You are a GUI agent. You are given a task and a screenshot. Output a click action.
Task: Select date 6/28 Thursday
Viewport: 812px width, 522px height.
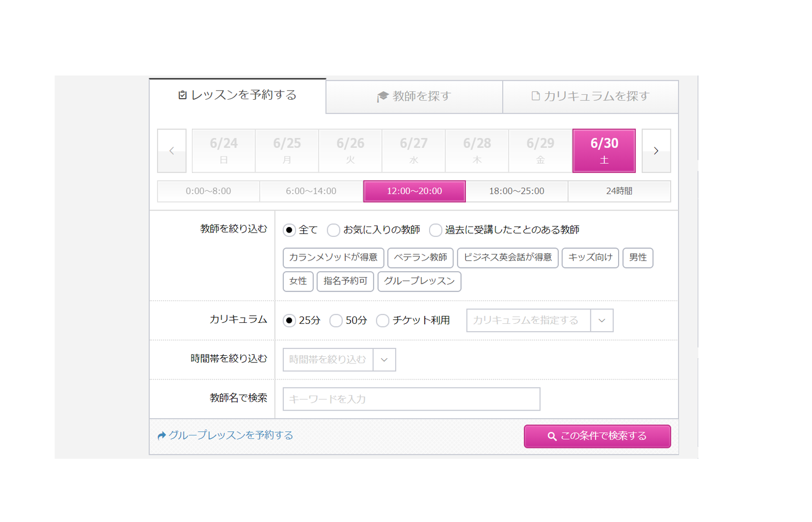[477, 151]
